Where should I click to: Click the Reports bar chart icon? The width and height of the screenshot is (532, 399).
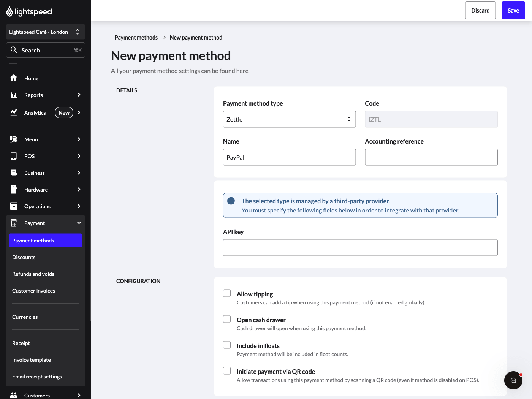point(14,95)
